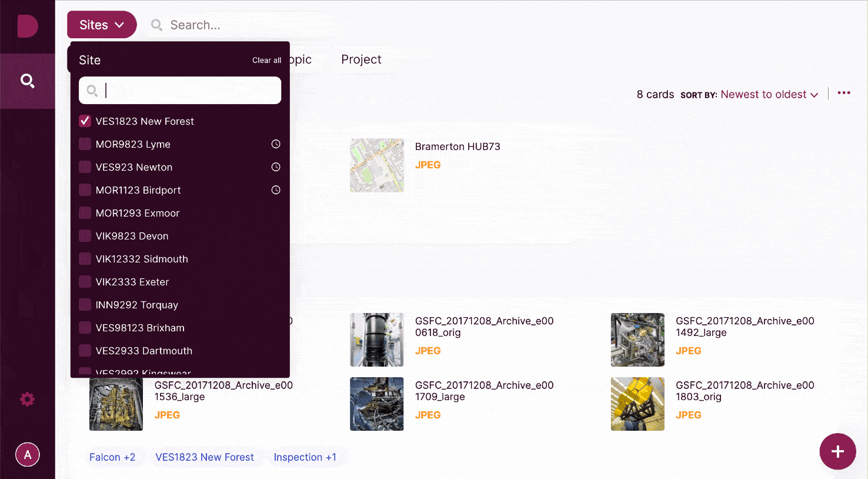Click the clock icon beside VES923 Newton

tap(275, 167)
